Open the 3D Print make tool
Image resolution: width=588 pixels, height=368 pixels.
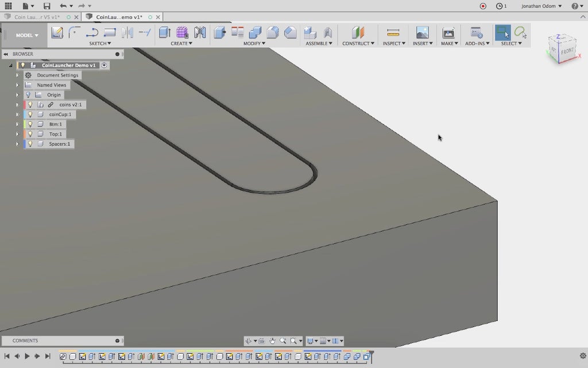point(448,33)
